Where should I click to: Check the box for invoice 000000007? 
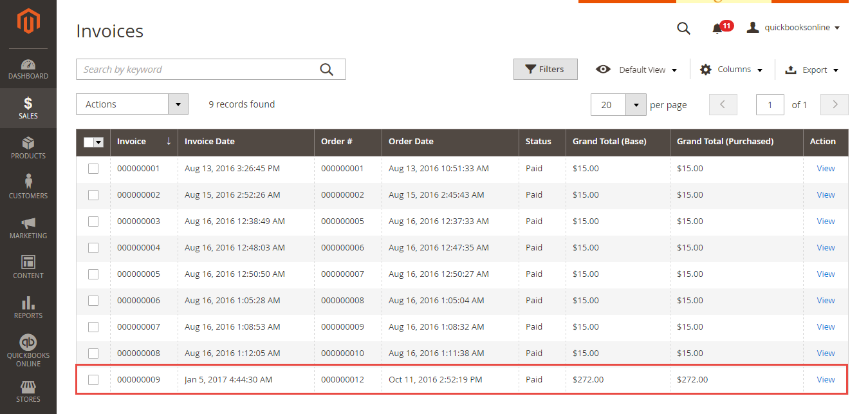click(93, 327)
